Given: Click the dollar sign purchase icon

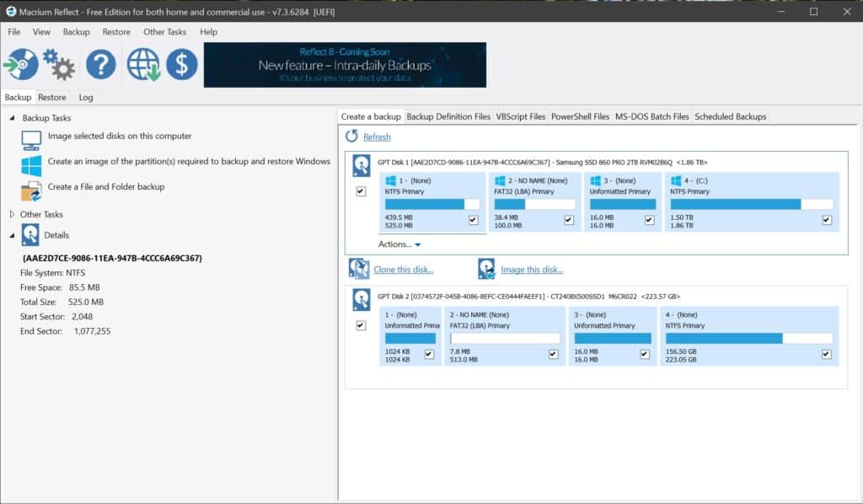Looking at the screenshot, I should tap(182, 64).
